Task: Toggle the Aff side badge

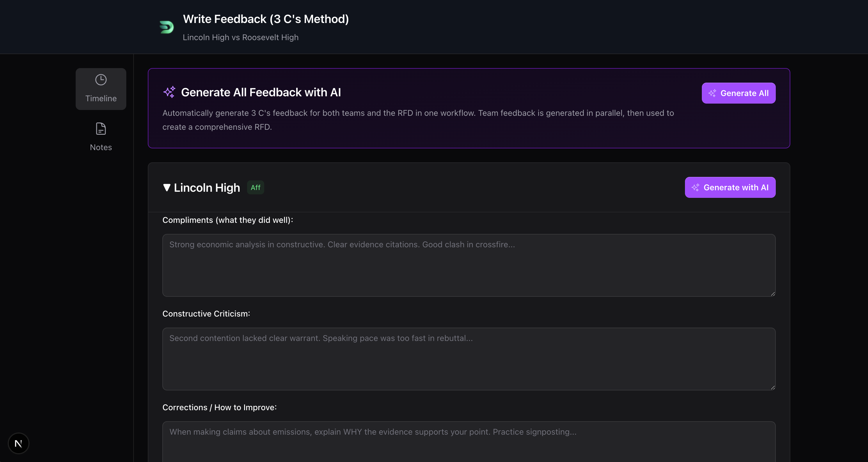Action: tap(255, 187)
